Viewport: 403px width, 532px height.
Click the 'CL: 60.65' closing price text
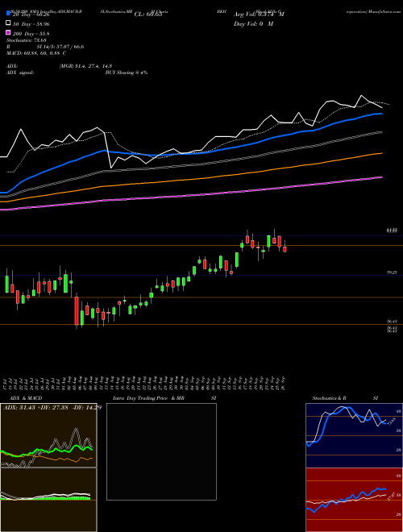(x=148, y=15)
